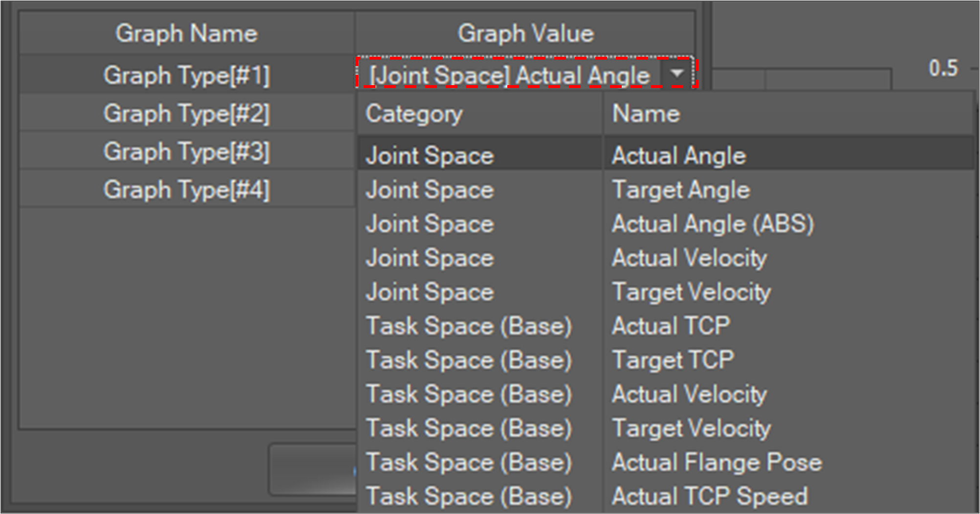Select Actual TCP Speed option
The height and width of the screenshot is (514, 980).
709,496
